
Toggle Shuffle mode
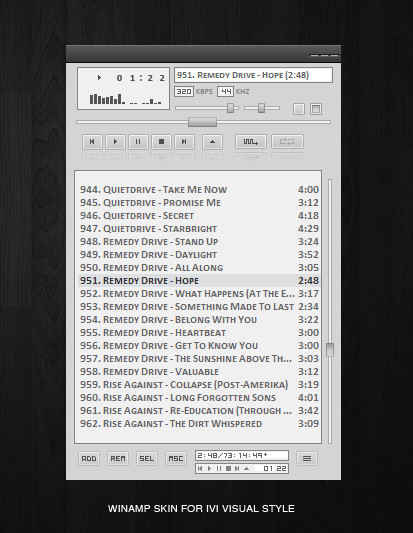tap(251, 142)
